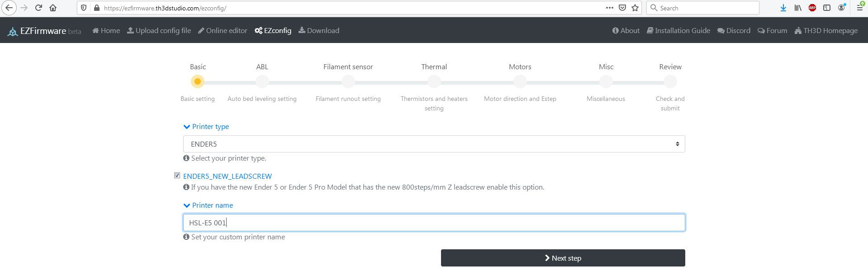Viewport: 868px width, 276px height.
Task: Select EZconfig in navbar
Action: point(273,31)
